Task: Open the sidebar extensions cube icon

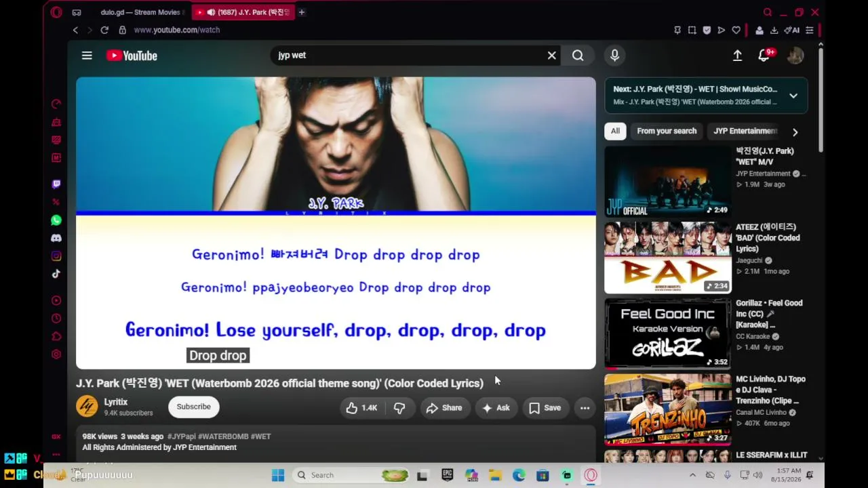Action: (56, 336)
